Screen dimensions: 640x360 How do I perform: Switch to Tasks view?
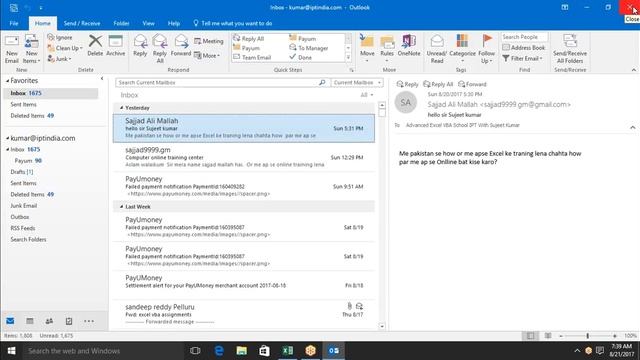coord(69,321)
